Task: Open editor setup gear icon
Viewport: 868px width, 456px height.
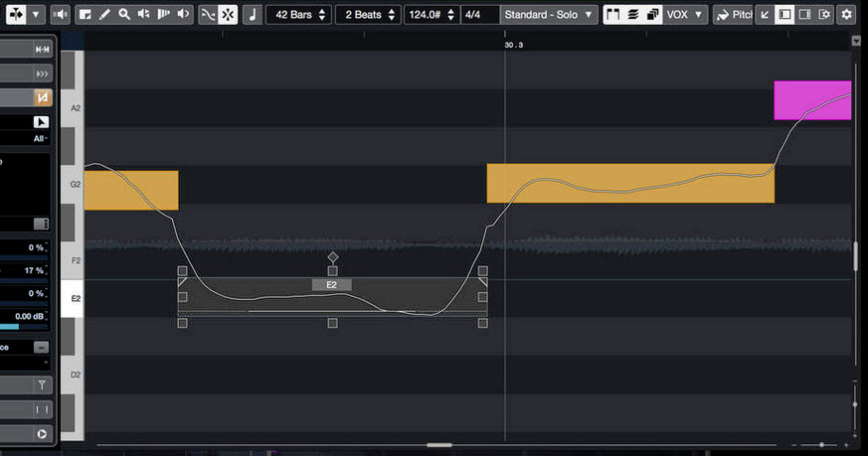Action: 846,15
